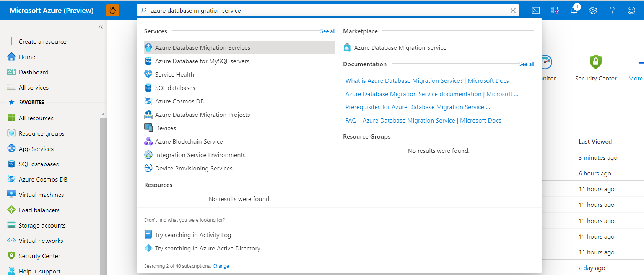The width and height of the screenshot is (644, 275).
Task: Open the portal settings gear
Action: coord(593,10)
